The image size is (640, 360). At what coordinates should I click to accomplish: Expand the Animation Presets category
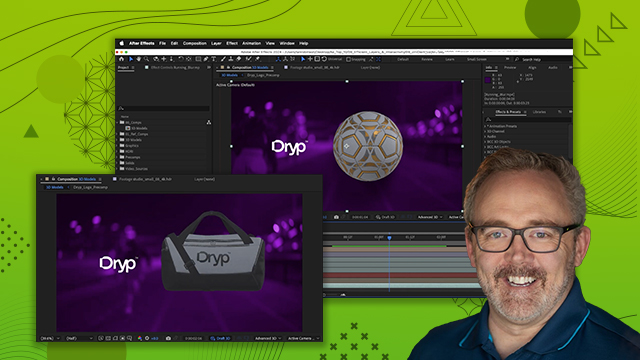tap(485, 127)
